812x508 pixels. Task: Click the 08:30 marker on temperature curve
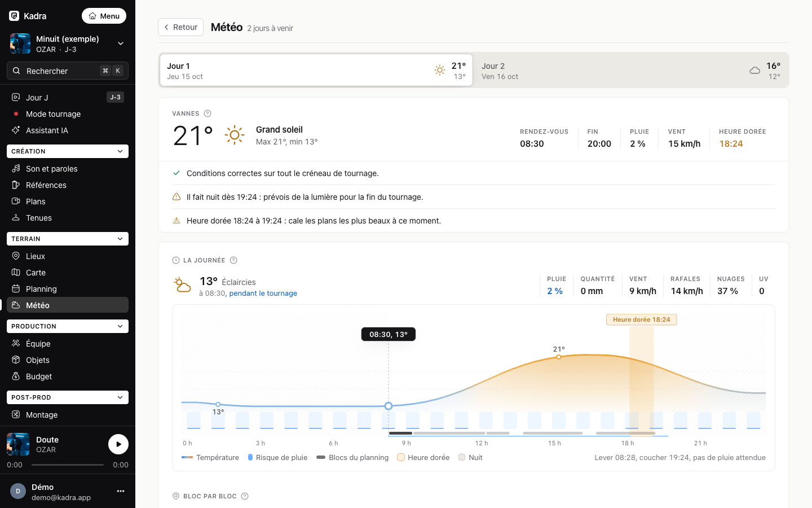(389, 406)
